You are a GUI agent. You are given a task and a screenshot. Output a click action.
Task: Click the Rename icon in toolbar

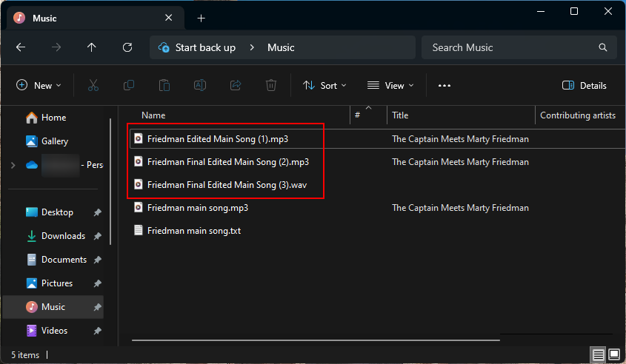pyautogui.click(x=200, y=86)
